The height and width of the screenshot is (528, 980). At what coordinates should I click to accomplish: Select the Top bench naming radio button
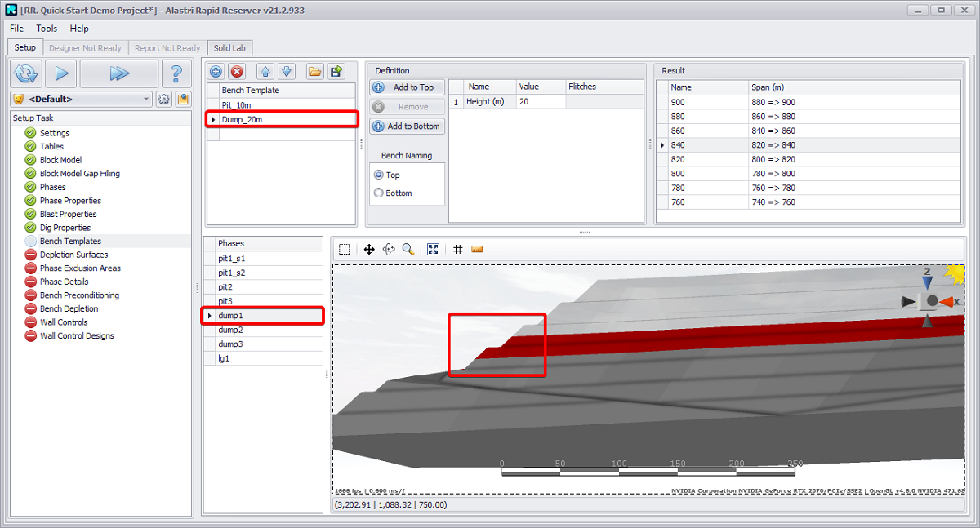(x=378, y=175)
